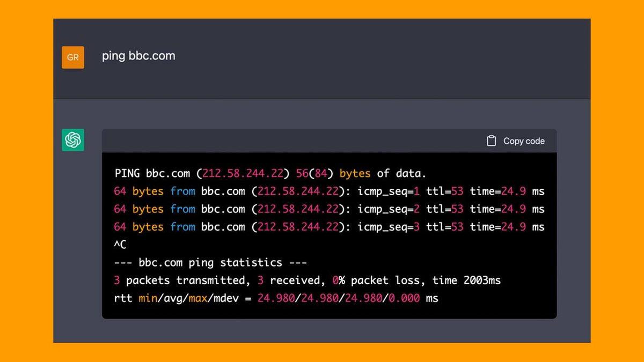
Task: Click the green ChatGPT logo avatar
Action: click(x=73, y=140)
